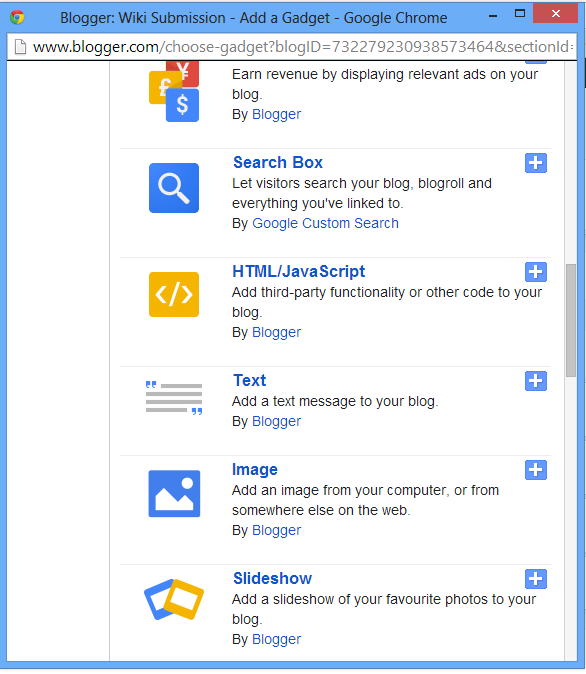Open the Slideshow gadget title link
The width and height of the screenshot is (586, 674).
click(x=272, y=579)
